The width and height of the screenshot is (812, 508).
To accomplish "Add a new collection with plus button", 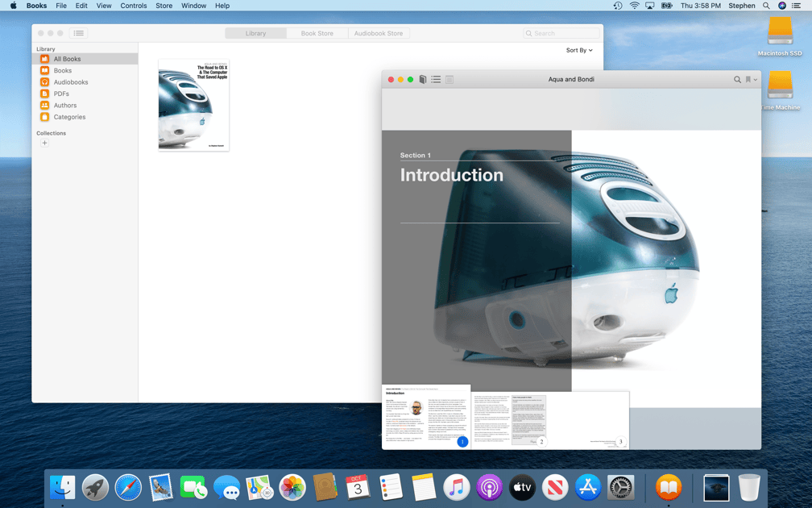I will click(44, 143).
